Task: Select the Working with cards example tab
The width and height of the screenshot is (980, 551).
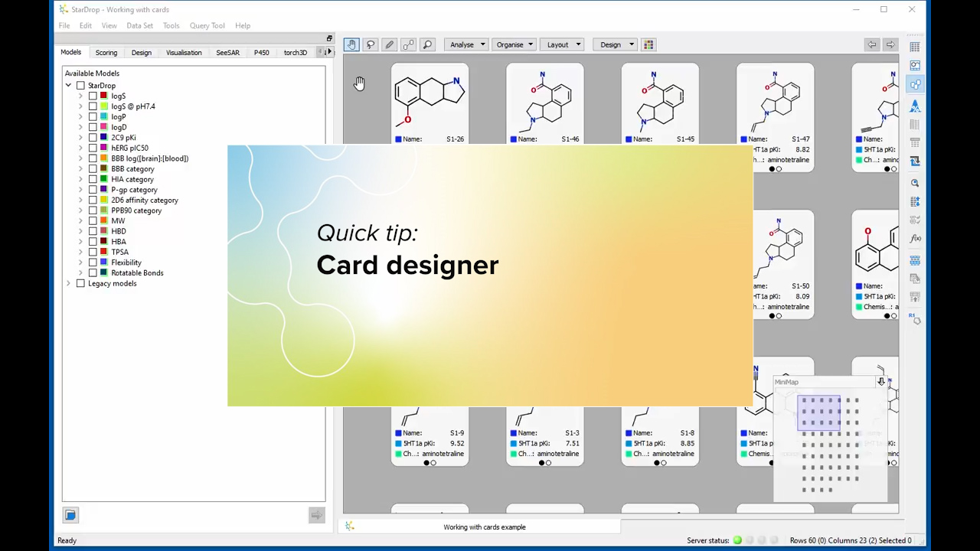Action: click(485, 527)
